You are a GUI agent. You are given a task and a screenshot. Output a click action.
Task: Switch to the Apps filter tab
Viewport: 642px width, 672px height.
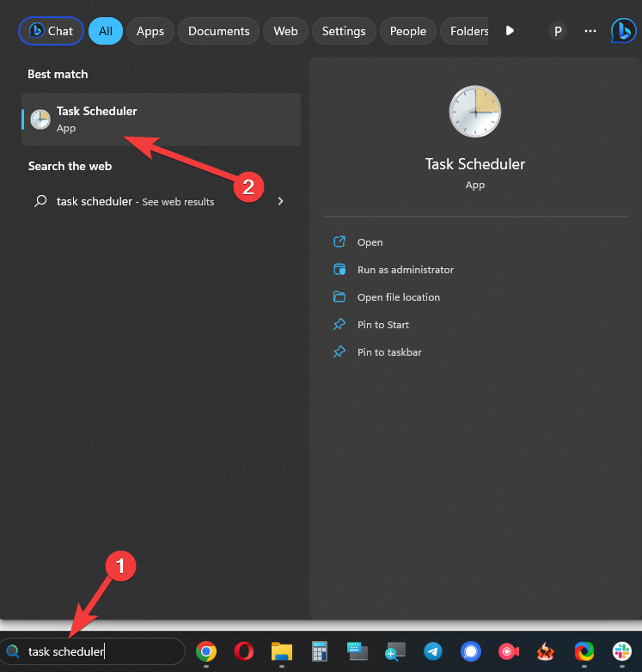[x=150, y=31]
